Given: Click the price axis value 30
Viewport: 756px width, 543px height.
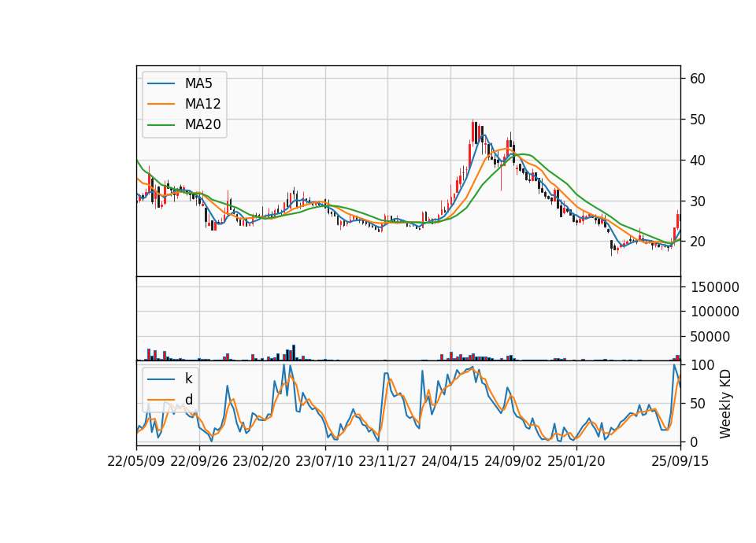Looking at the screenshot, I should tap(698, 201).
